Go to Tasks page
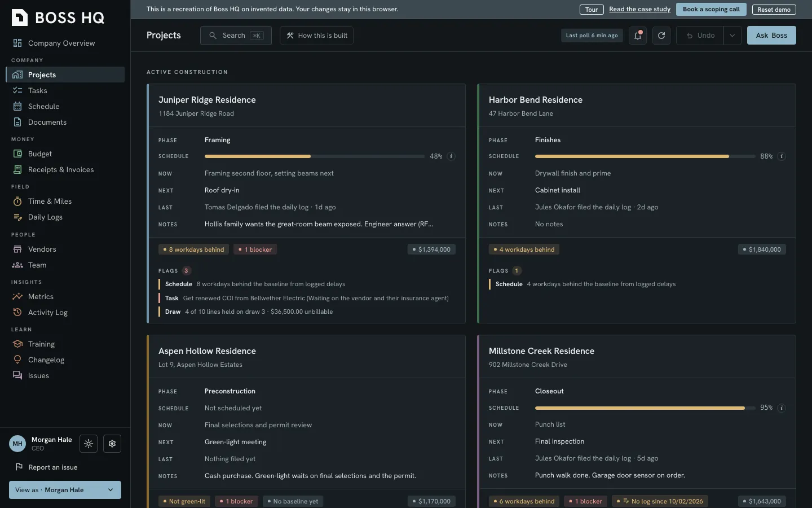The image size is (812, 508). click(x=65, y=90)
